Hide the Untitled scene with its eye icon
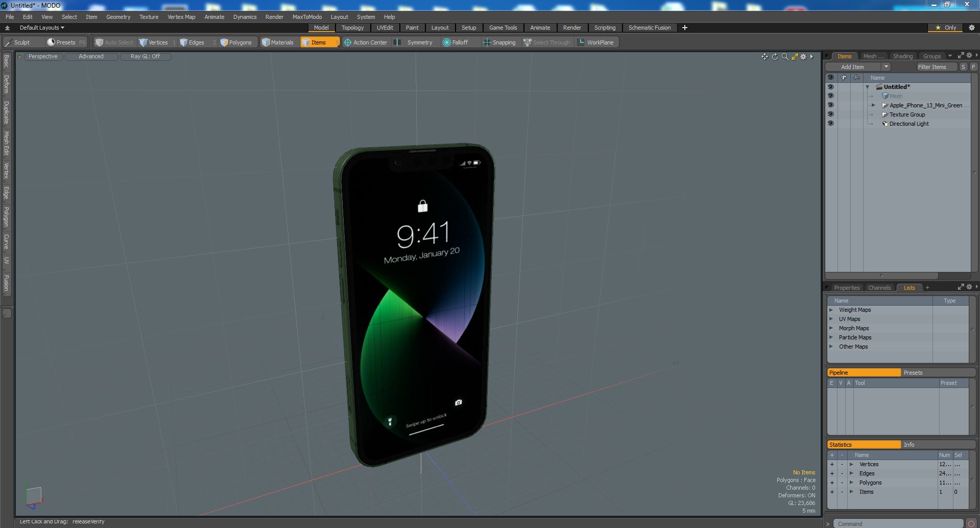 pos(830,87)
